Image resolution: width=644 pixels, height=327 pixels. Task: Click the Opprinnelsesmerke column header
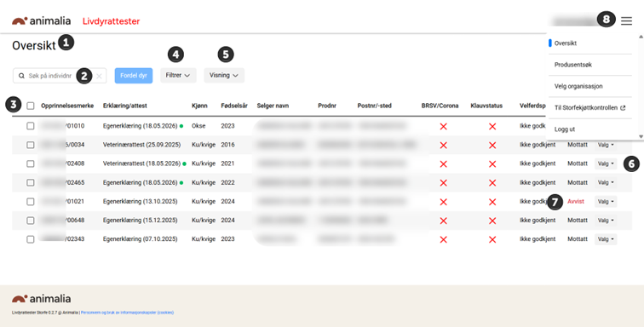(x=67, y=106)
